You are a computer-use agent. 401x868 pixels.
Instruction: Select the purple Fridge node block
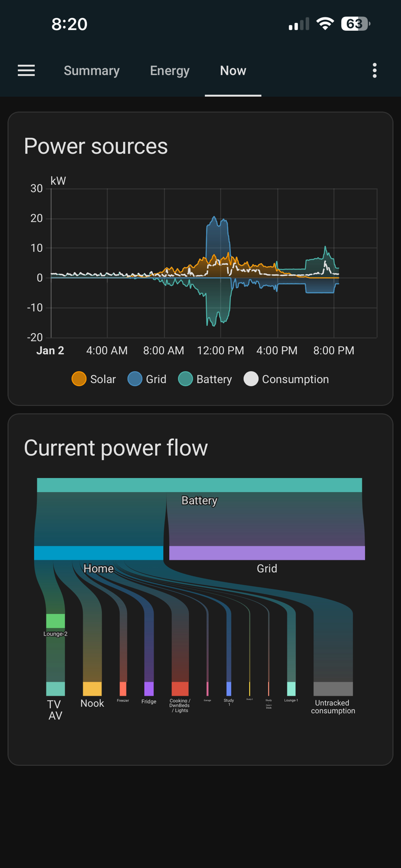(149, 689)
